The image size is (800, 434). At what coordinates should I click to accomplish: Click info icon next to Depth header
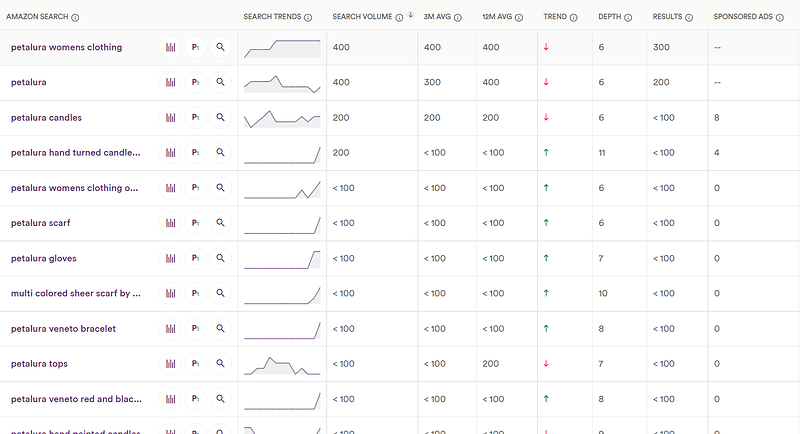[x=628, y=17]
